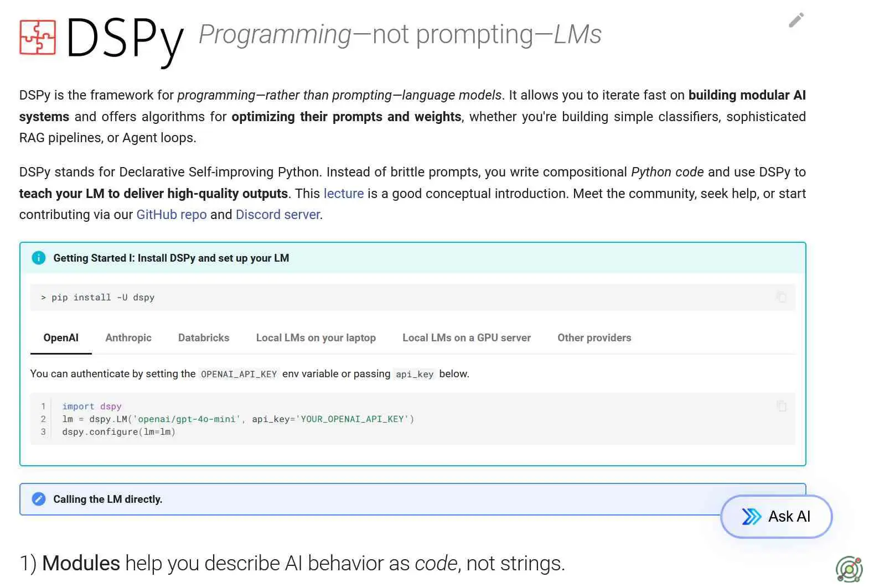The width and height of the screenshot is (869, 588).
Task: Open the Discord server link
Action: [x=278, y=215]
